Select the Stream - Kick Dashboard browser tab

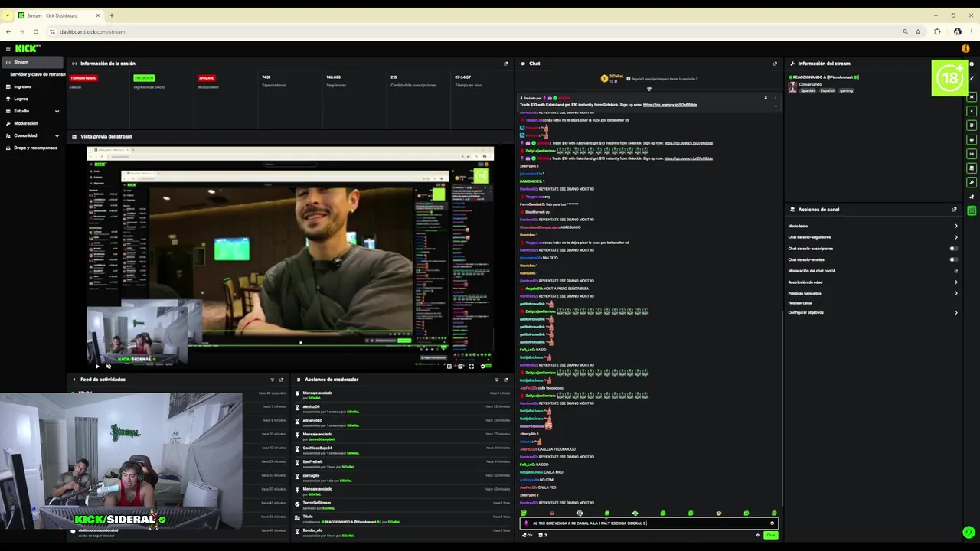(x=60, y=15)
